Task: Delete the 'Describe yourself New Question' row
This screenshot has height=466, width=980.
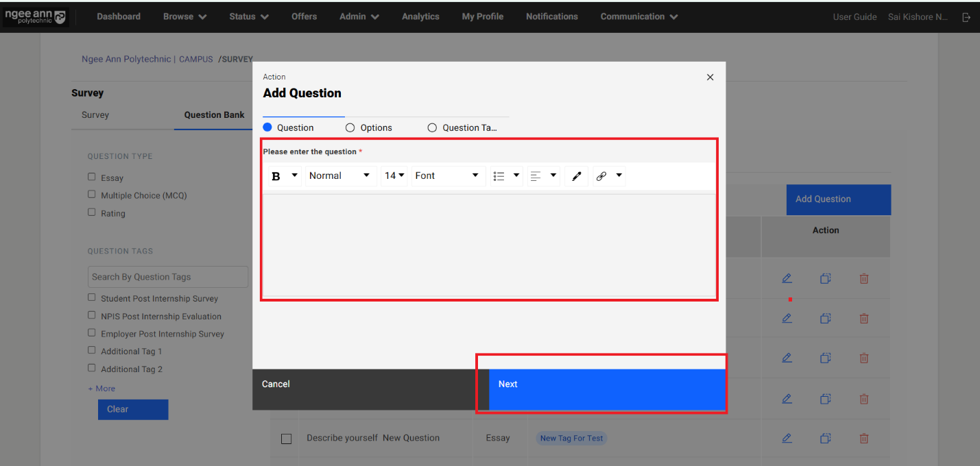Action: [864, 438]
